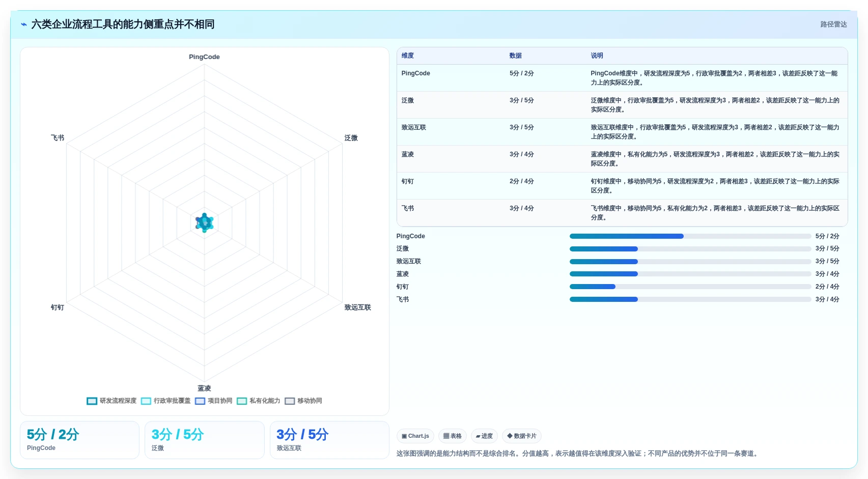
Task: Select the 蓝凌 table row name
Action: coord(408,154)
